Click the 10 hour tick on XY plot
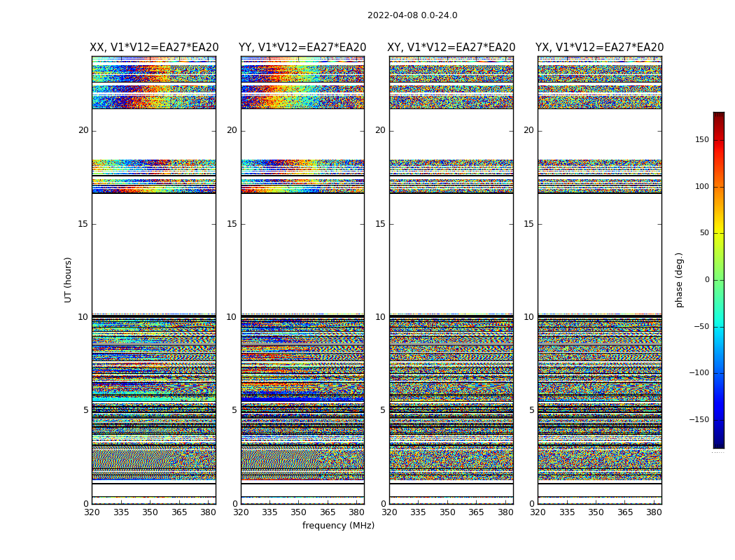Viewport: 735px width, 560px height. tap(380, 317)
